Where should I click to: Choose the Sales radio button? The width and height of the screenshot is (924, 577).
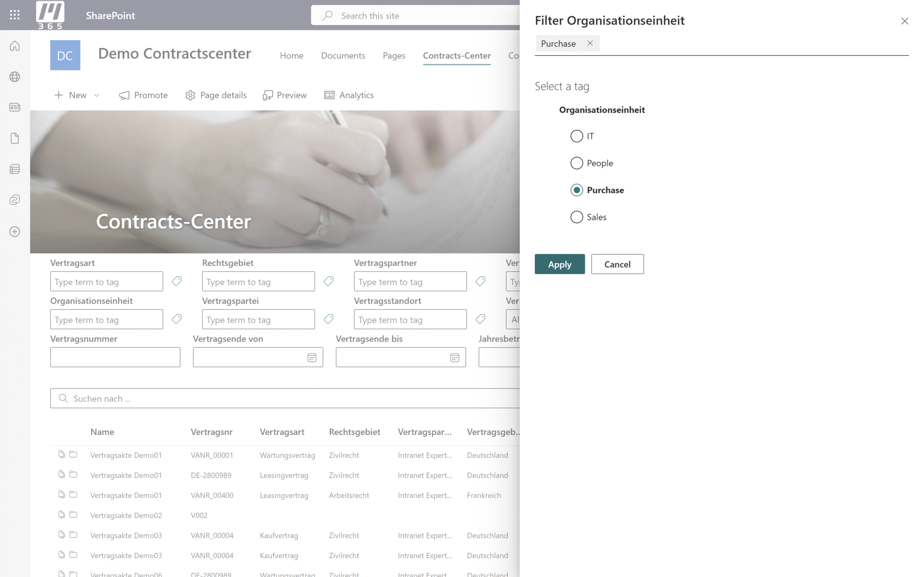coord(576,217)
